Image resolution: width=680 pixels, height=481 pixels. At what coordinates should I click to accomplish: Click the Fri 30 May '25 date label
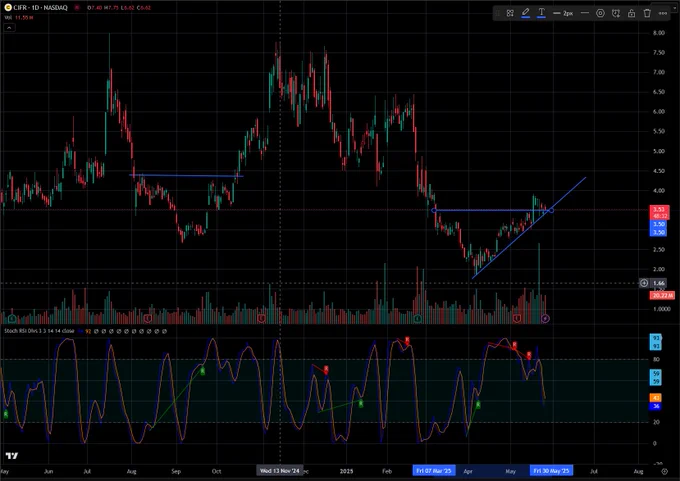coord(551,471)
